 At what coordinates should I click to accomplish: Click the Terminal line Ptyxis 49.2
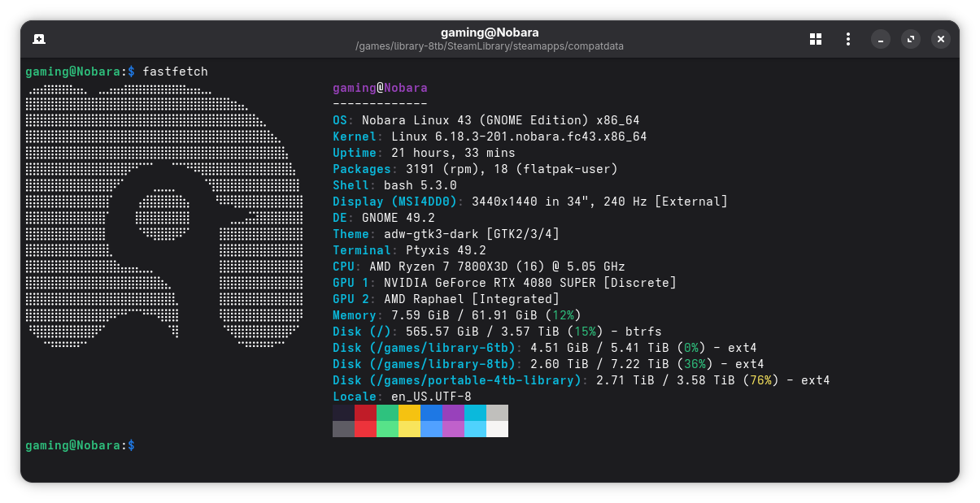coord(409,250)
